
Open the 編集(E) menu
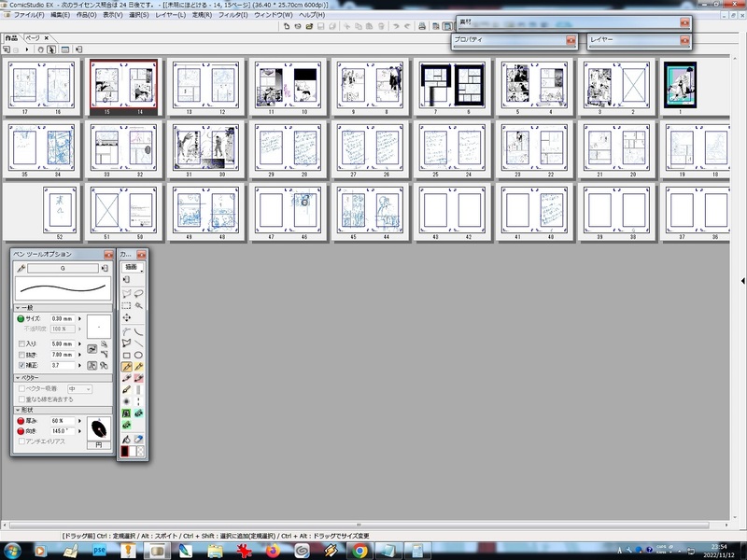60,15
